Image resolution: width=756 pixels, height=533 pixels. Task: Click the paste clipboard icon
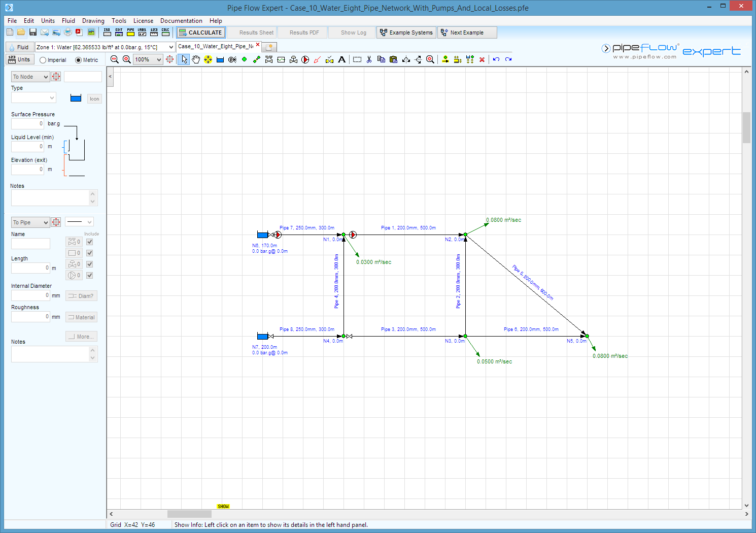point(393,59)
